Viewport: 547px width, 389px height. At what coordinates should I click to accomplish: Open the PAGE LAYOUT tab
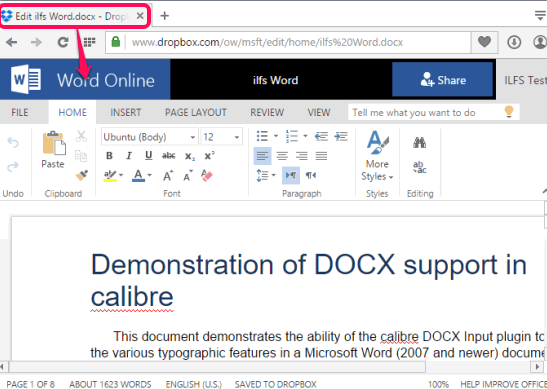196,112
